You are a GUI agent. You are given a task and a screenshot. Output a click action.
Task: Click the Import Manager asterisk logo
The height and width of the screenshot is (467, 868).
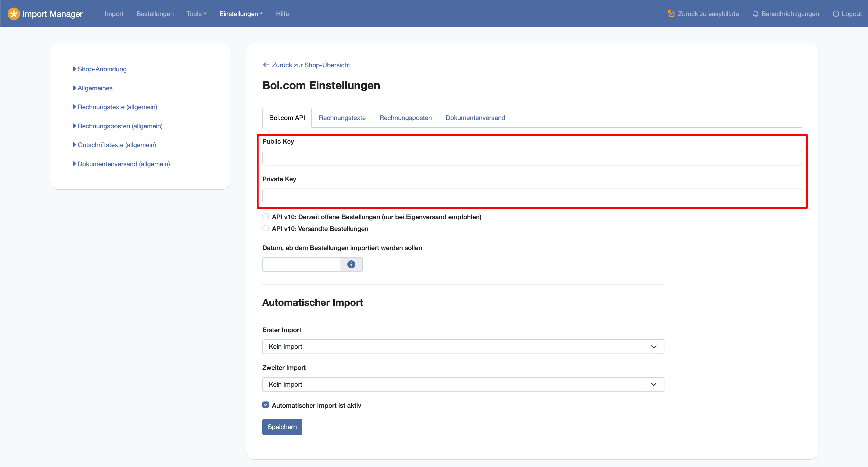click(14, 14)
